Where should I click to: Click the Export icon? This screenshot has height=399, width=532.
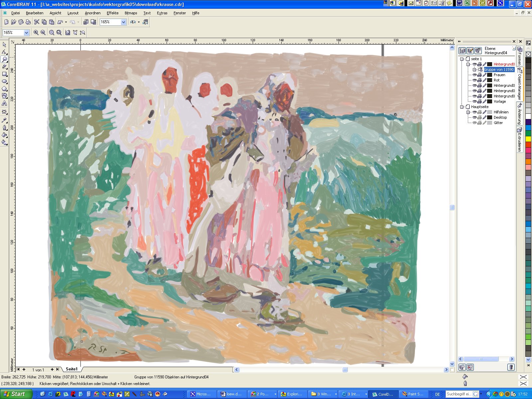point(93,22)
